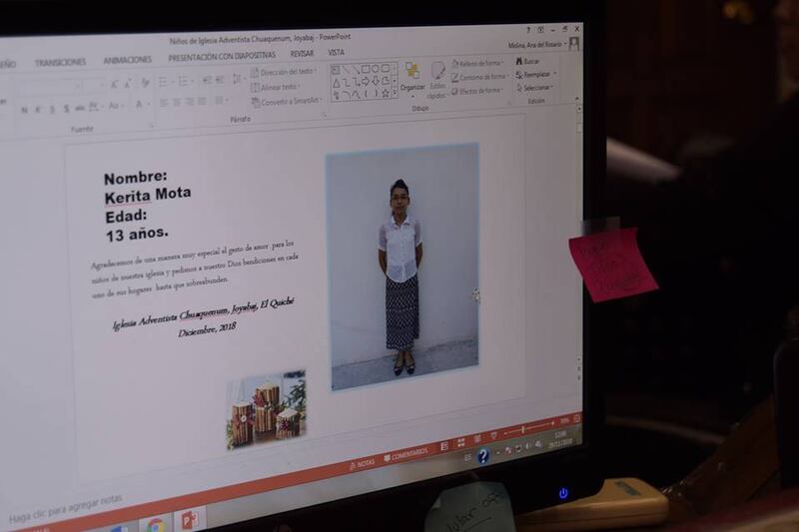Toggle the NOTAS pane in status bar

tap(362, 464)
